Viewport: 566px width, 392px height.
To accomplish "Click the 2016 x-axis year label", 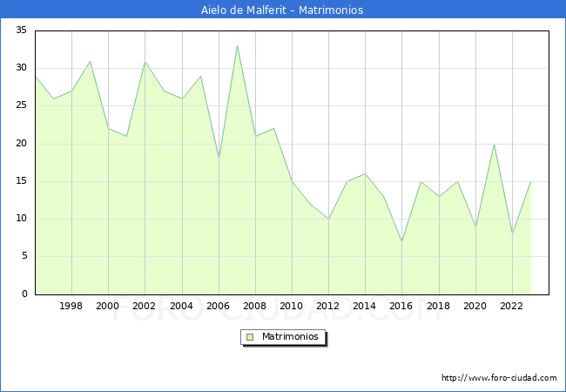I will 401,306.
